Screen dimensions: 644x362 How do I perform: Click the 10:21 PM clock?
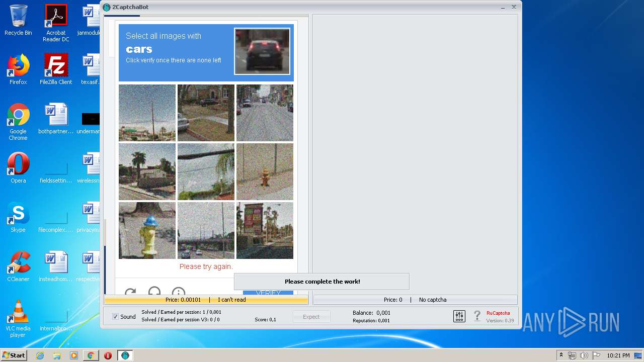(x=618, y=355)
